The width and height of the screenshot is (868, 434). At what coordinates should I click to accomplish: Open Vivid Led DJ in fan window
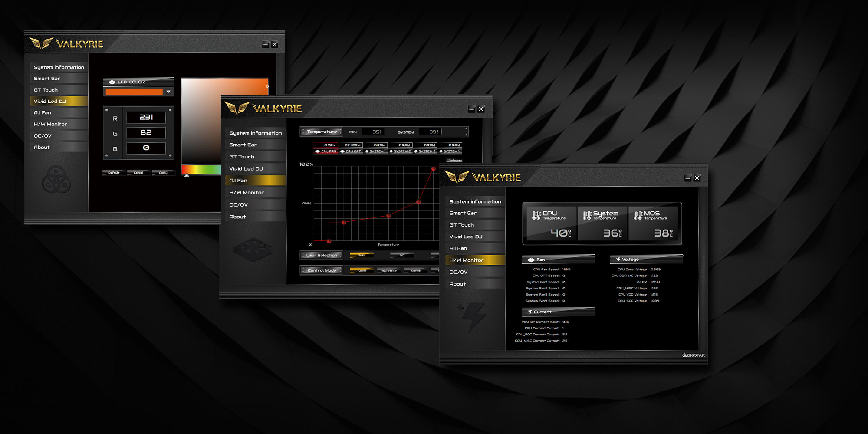click(x=256, y=168)
